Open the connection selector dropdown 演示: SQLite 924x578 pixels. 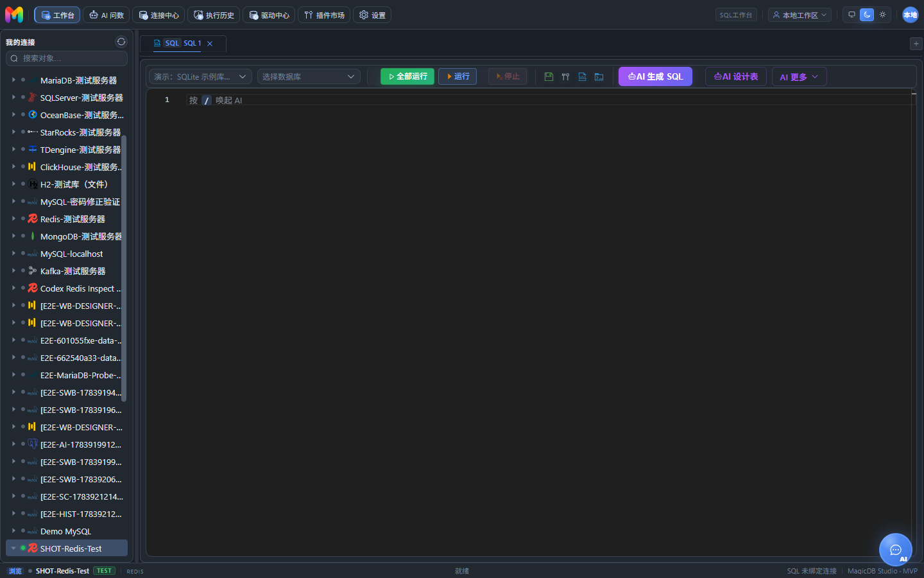(x=200, y=76)
